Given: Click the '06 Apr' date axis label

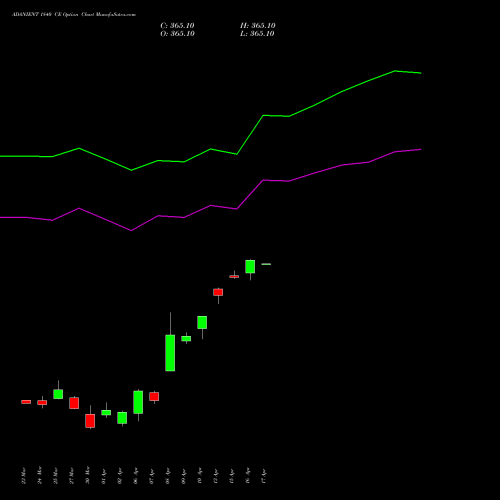Looking at the screenshot, I should click(135, 476).
